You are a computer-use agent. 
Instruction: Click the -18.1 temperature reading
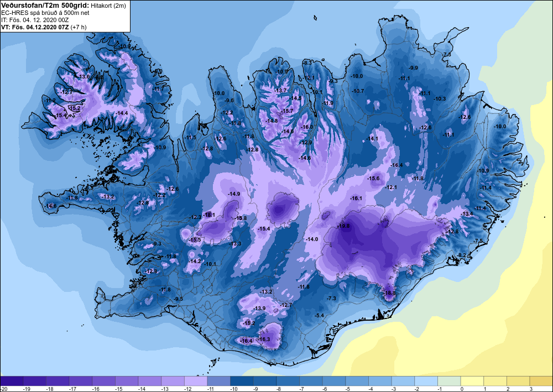click(209, 215)
